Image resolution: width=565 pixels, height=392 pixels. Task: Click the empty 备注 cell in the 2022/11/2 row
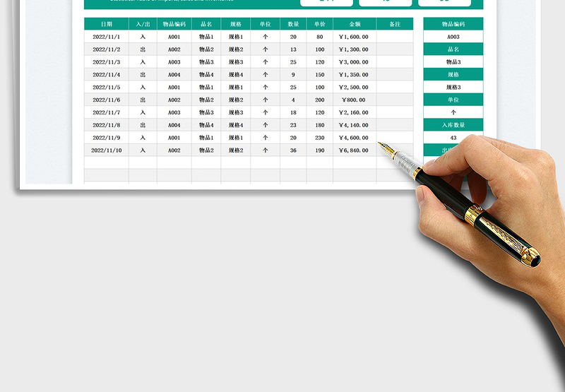coord(394,49)
